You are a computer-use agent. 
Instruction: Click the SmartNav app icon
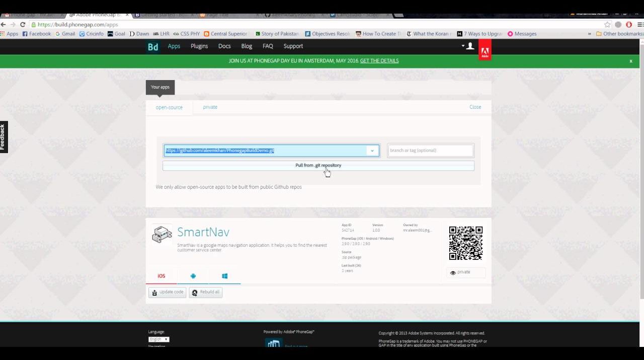[x=162, y=235]
